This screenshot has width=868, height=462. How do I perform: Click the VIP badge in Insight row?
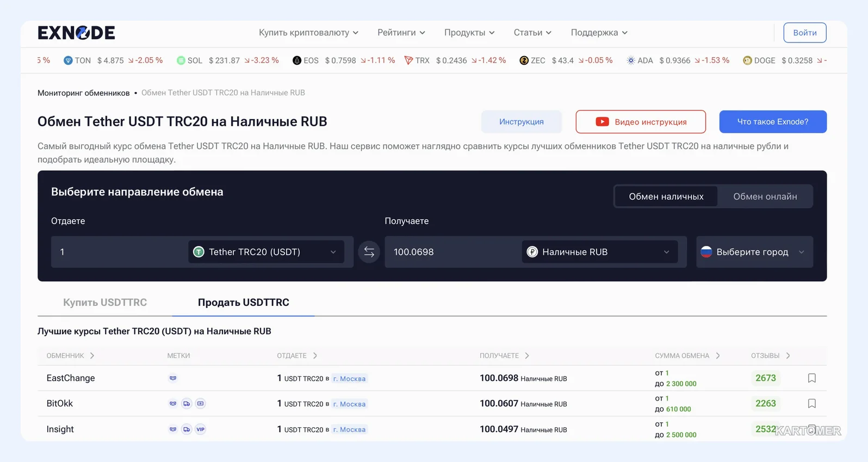[x=200, y=429]
